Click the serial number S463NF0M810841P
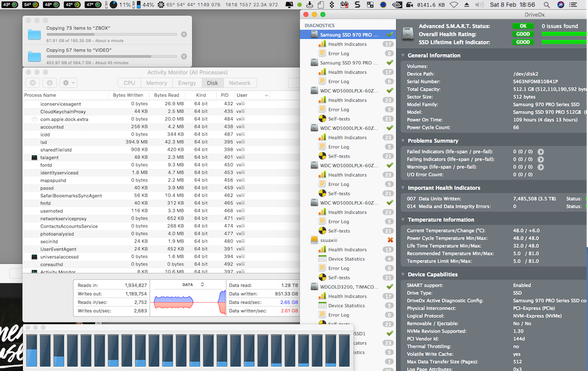Screen dimensions: 588x371 [x=535, y=81]
